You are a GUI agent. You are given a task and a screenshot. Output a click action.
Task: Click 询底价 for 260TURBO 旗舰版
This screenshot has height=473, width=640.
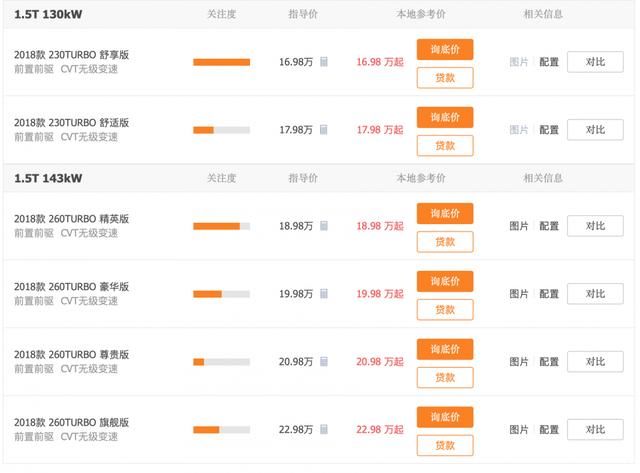[x=445, y=417]
